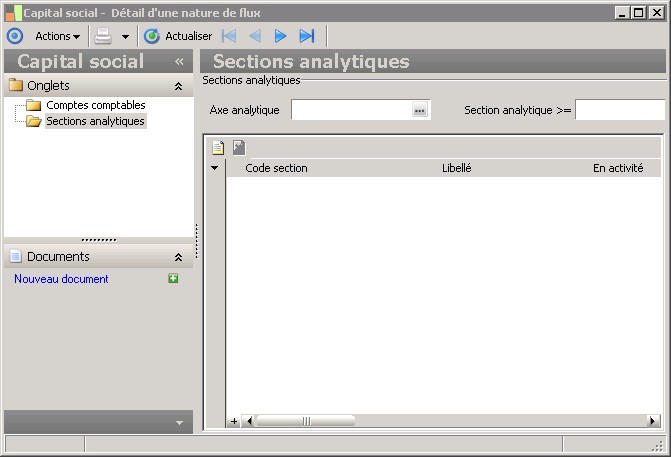Open the print options dropdown arrow

125,37
